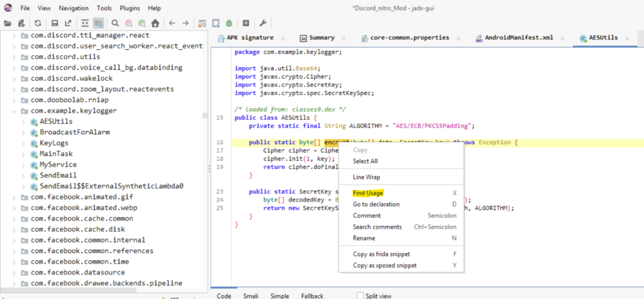This screenshot has height=299, width=644.
Task: Open Preferences wrench icon
Action: coord(263,23)
